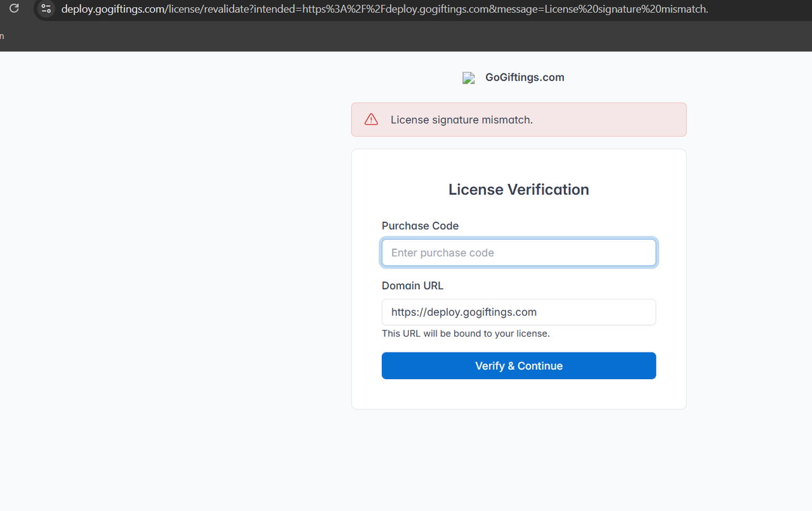Image resolution: width=812 pixels, height=511 pixels.
Task: Click the Purchase Code label
Action: 420,226
